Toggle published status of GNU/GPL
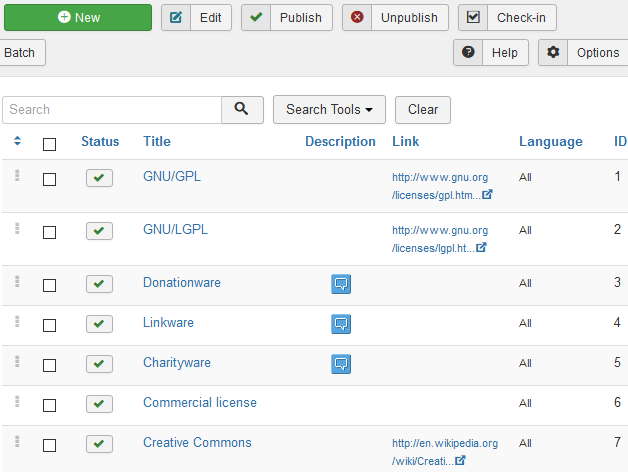This screenshot has height=472, width=628. tap(99, 178)
